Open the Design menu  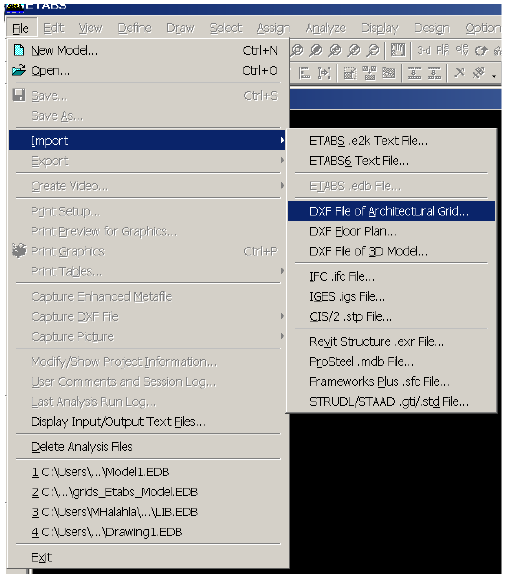pos(432,28)
